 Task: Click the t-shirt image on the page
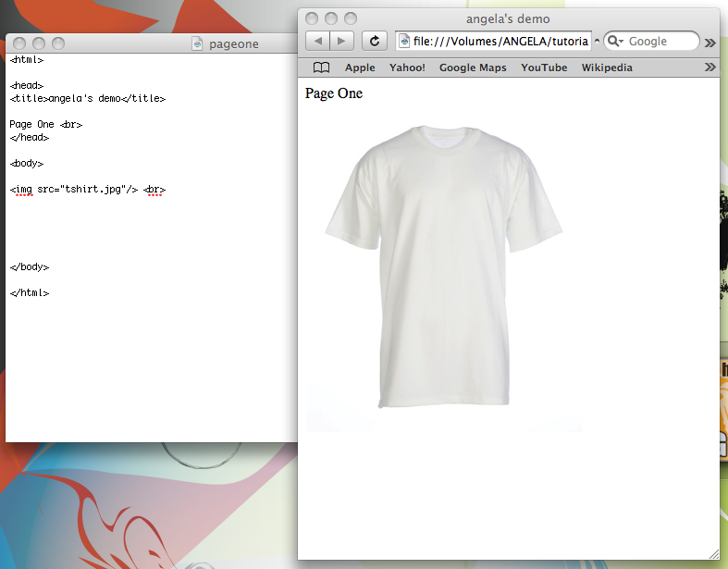coord(444,269)
